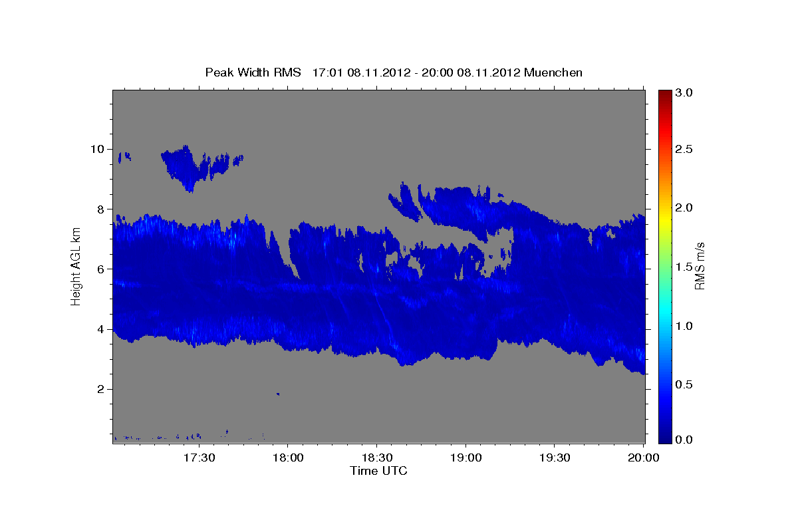Click the dark red top of the colorbar

coord(664,94)
